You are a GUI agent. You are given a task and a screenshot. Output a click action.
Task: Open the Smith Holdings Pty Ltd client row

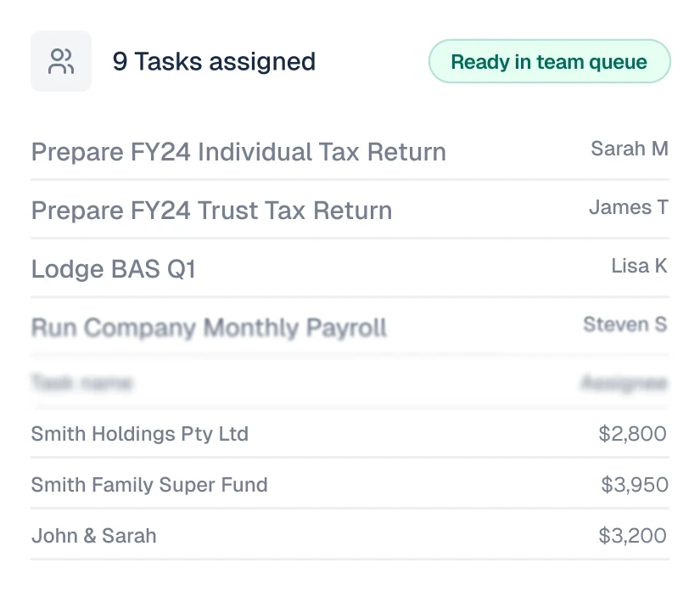point(140,434)
